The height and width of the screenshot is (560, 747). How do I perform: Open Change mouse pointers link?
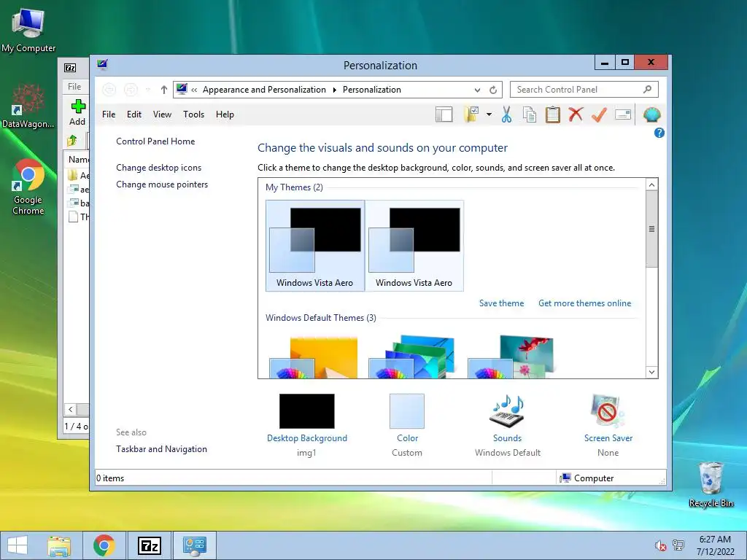pos(162,184)
